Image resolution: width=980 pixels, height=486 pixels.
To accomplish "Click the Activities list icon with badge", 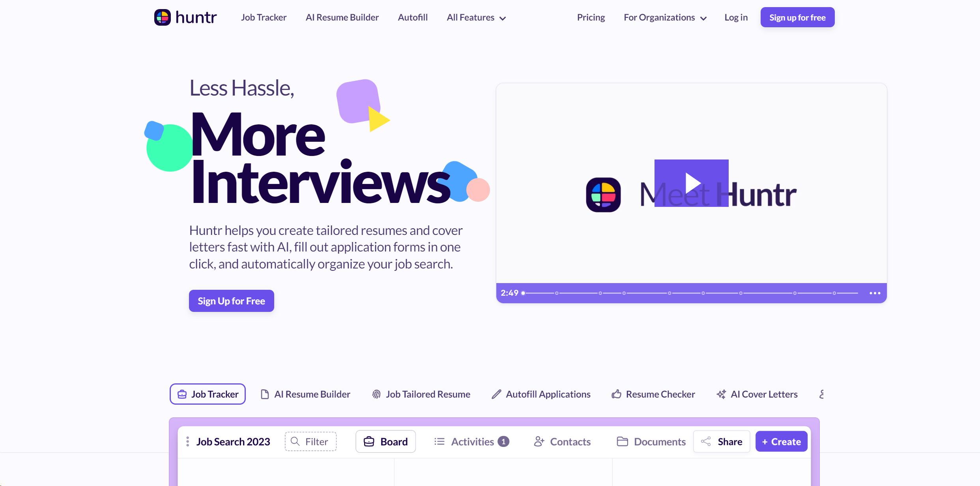I will (439, 441).
